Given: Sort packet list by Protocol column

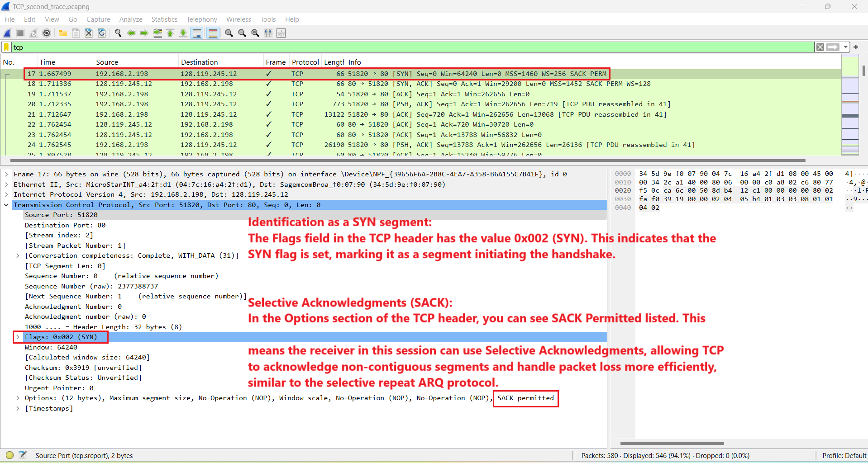Looking at the screenshot, I should [x=305, y=62].
